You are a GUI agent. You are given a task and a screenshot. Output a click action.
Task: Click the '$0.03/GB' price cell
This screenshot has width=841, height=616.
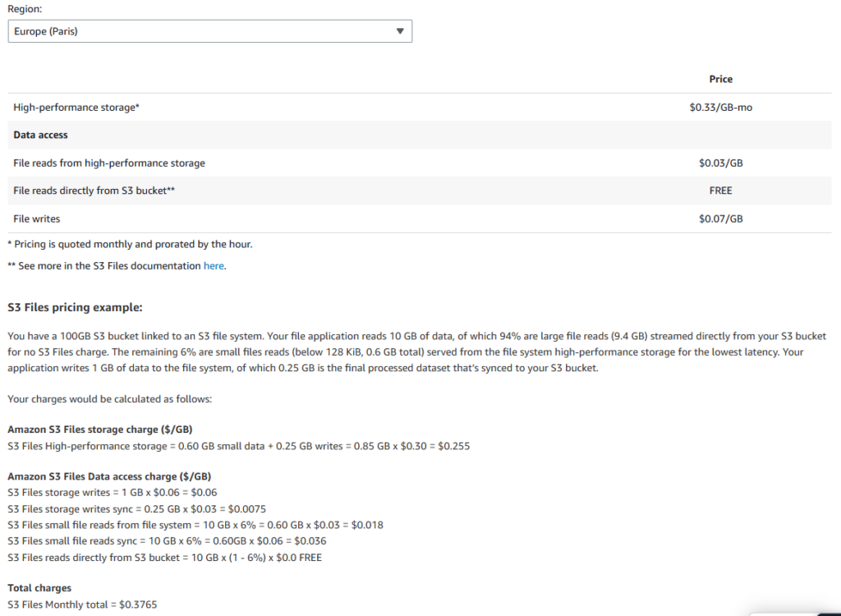(720, 163)
